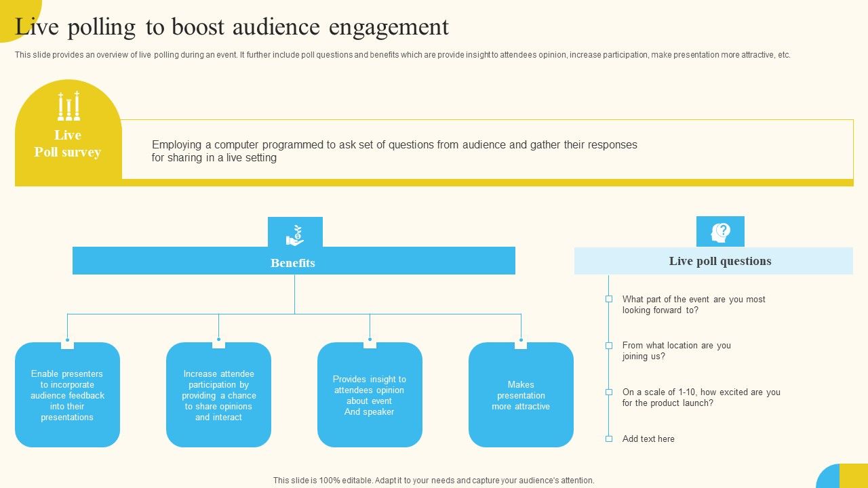Viewport: 868px width, 488px height.
Task: Click the 'how excited are you for the product launch' question
Action: tap(701, 397)
